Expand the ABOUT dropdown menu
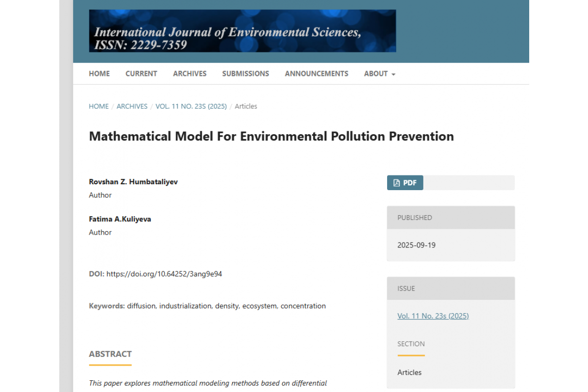This screenshot has width=588, height=392. pyautogui.click(x=379, y=73)
